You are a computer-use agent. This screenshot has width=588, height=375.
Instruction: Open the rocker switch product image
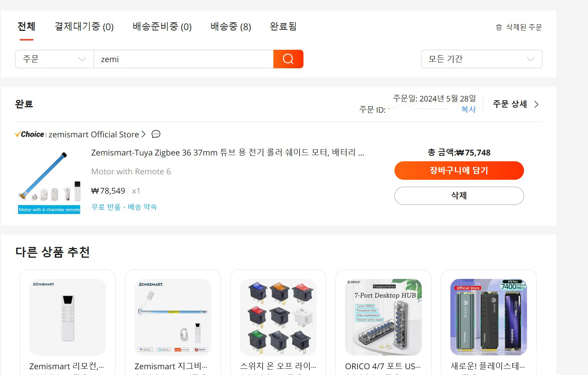point(278,317)
